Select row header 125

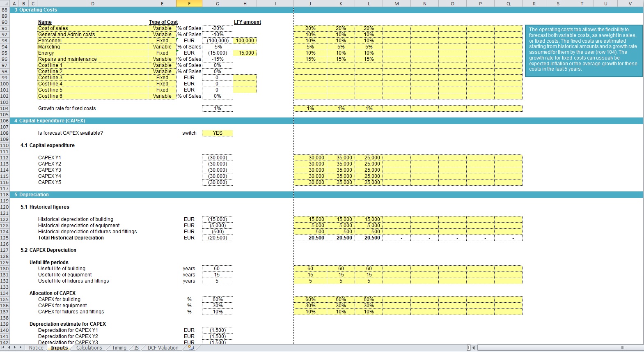pyautogui.click(x=5, y=238)
